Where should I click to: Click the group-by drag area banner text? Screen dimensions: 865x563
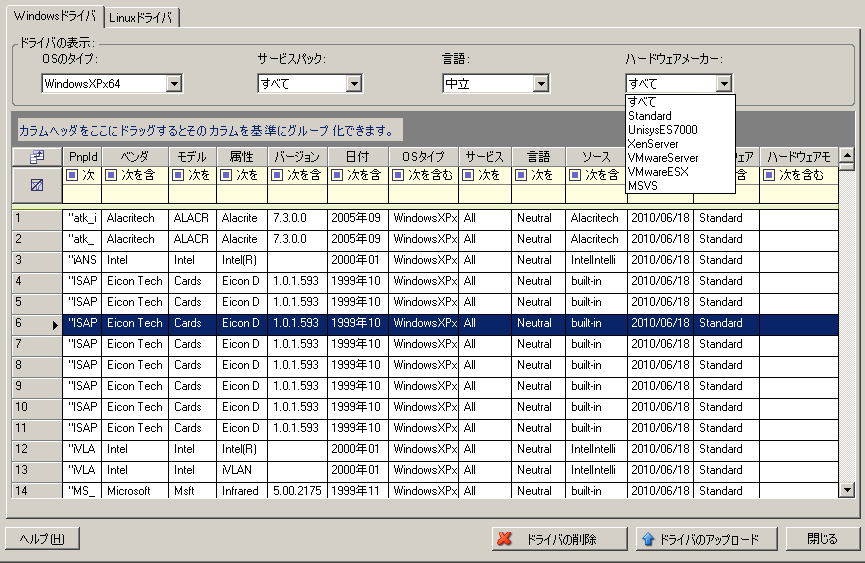(x=207, y=131)
